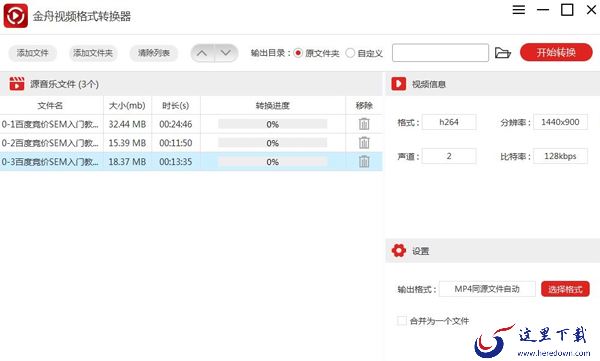Click the 时长(s) column header
The width and height of the screenshot is (600, 361).
(176, 105)
